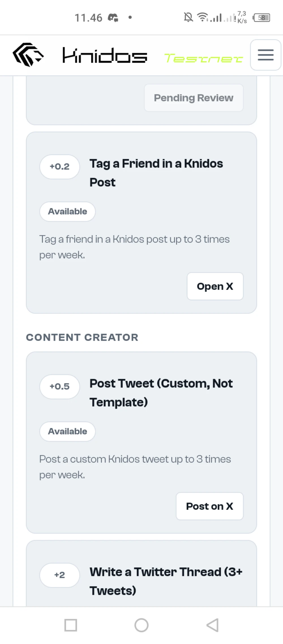
Task: Tap the Knidos wordmark
Action: tap(105, 55)
